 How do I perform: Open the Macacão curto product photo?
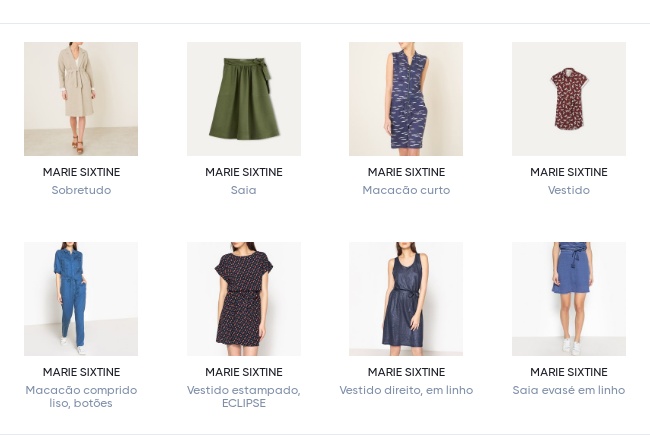click(x=406, y=99)
